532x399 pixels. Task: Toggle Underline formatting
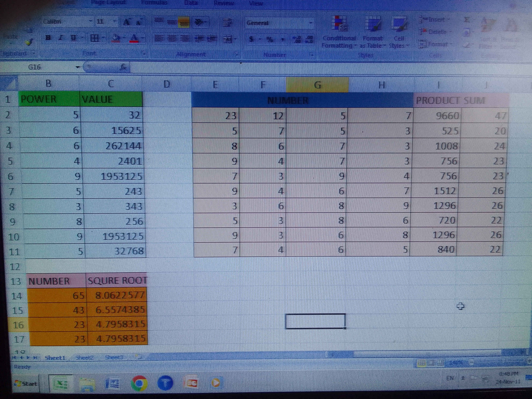73,38
